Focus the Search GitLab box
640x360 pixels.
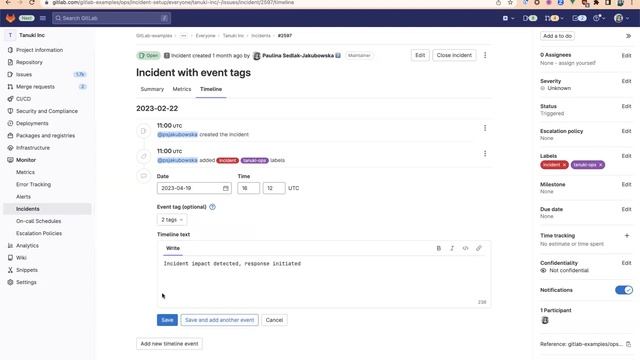(111, 18)
